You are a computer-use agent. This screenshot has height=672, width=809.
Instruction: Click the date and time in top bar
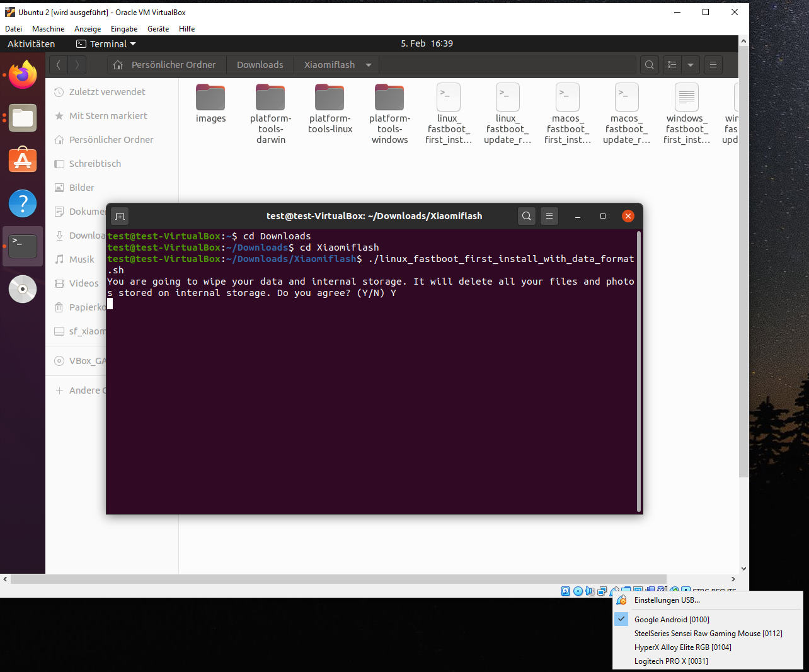[427, 43]
